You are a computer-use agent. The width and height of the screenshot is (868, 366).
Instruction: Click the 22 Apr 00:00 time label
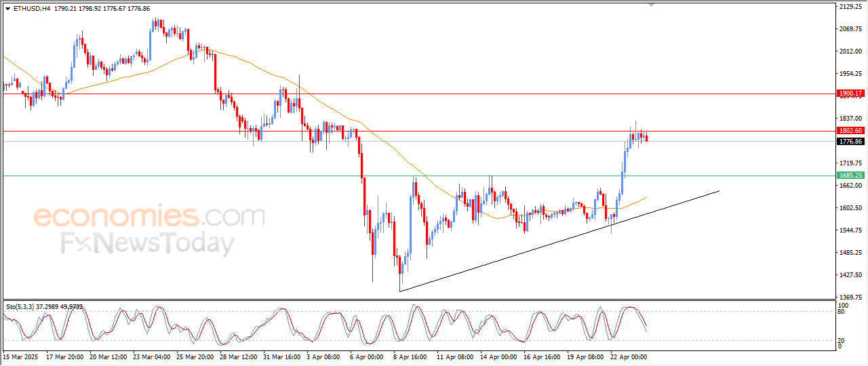tap(629, 356)
